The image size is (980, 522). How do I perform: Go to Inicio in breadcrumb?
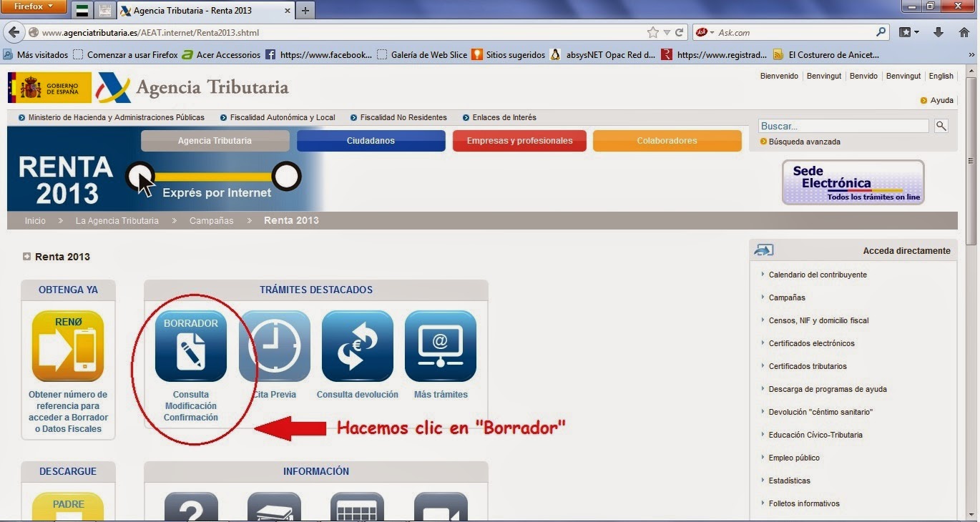pyautogui.click(x=35, y=220)
